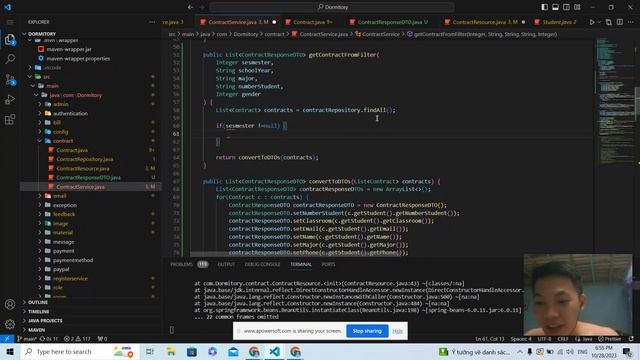Screen dimensions: 640x360
Task: Open ContractResponseDTO.java in explorer tree
Action: pos(89,178)
